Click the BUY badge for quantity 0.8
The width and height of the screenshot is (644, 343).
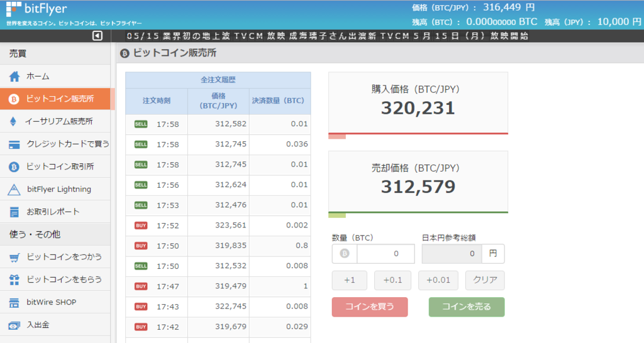coord(141,246)
